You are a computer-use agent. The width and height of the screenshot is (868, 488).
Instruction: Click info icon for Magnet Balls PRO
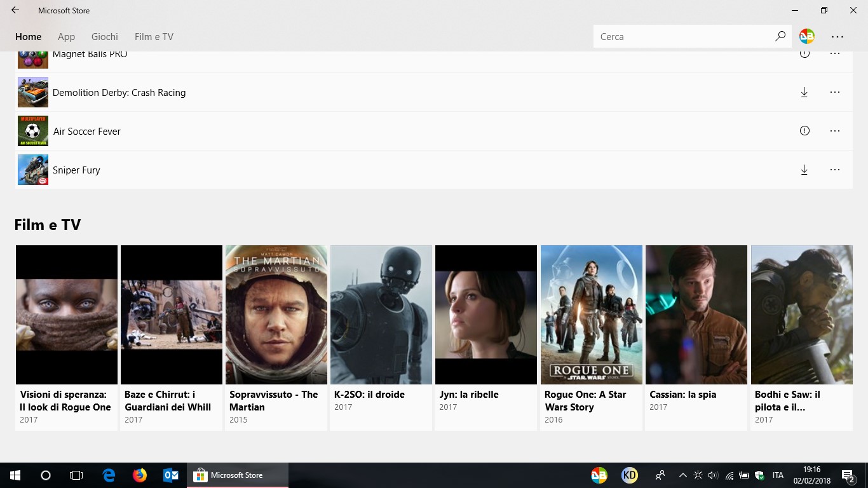coord(804,54)
